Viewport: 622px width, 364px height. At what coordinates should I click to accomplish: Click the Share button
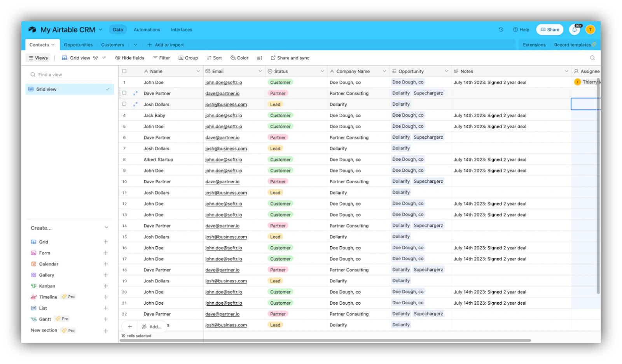pyautogui.click(x=550, y=30)
